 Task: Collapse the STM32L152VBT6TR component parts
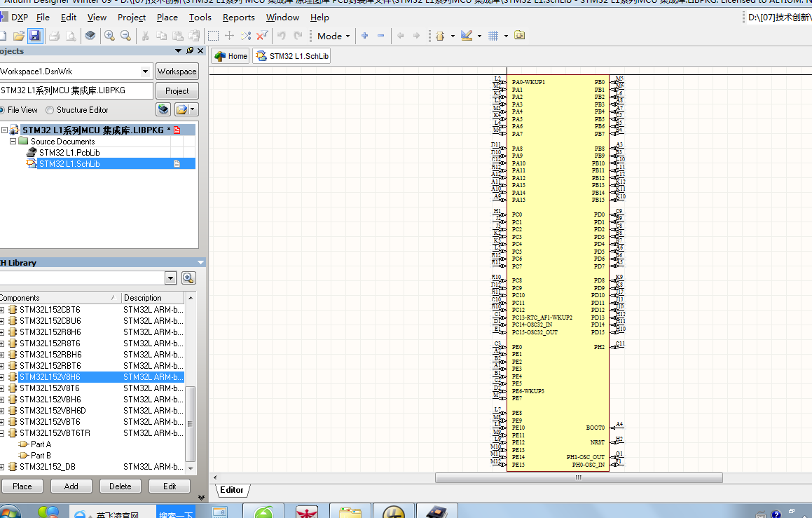(2, 433)
